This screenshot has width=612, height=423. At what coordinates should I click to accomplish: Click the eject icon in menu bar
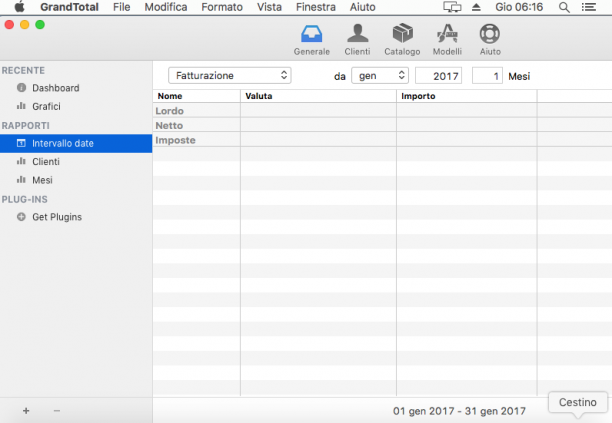click(x=476, y=7)
